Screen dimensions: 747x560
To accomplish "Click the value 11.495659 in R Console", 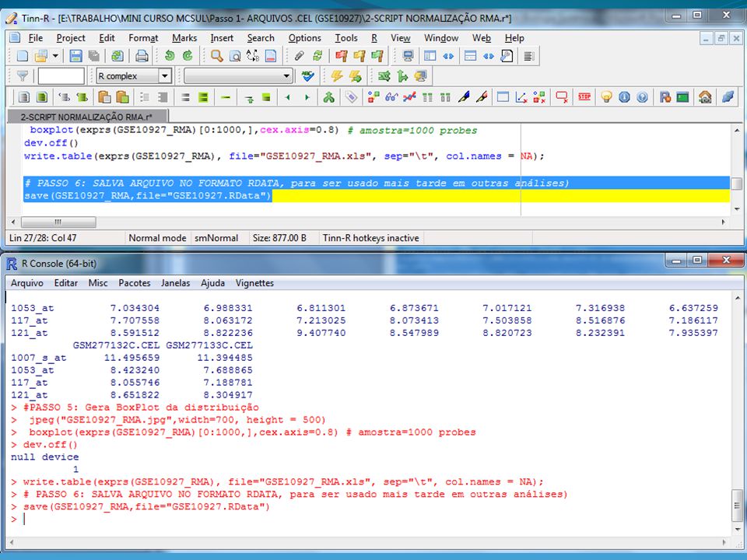I will point(132,358).
